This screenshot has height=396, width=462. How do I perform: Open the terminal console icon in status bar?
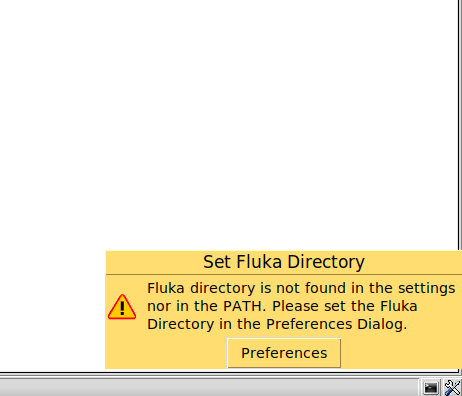pos(431,388)
